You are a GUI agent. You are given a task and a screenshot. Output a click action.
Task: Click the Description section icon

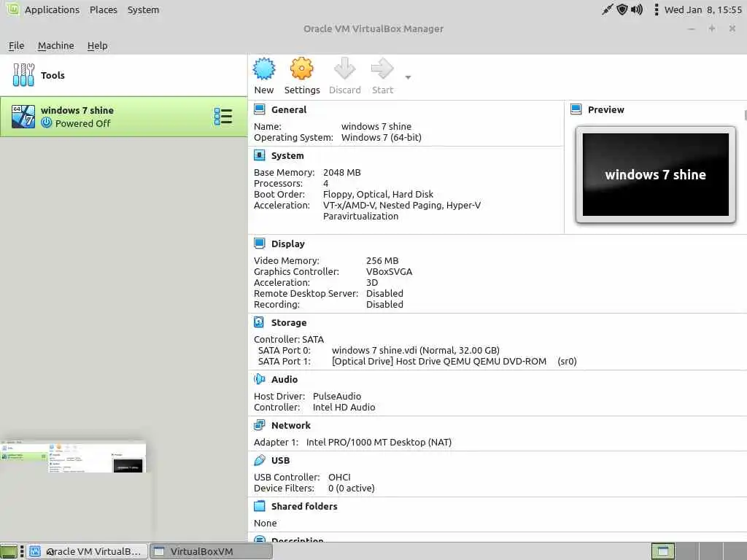click(260, 539)
